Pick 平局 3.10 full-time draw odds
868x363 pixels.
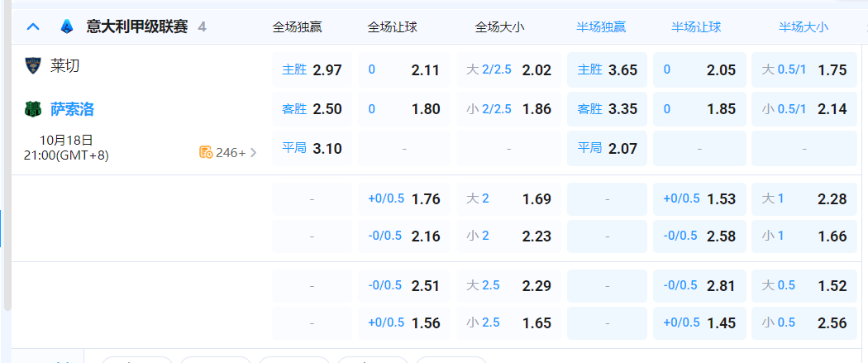tap(312, 149)
